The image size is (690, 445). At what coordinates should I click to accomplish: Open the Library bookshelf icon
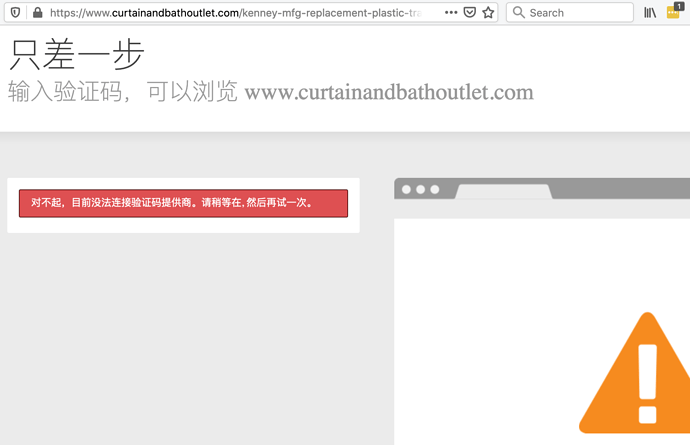(x=650, y=12)
